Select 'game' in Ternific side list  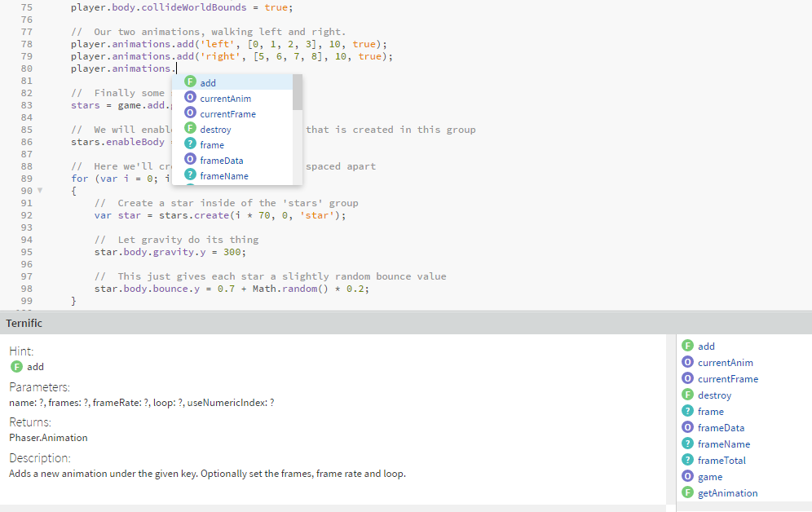pyautogui.click(x=710, y=477)
